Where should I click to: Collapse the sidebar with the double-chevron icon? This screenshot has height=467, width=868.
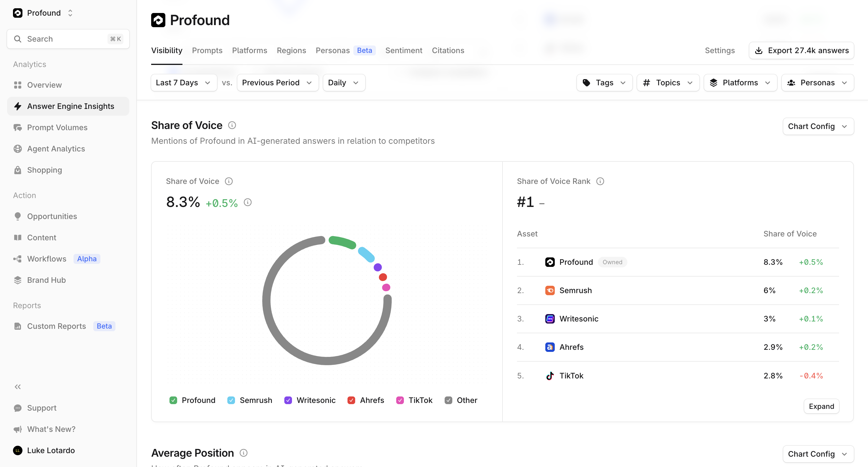pos(17,386)
